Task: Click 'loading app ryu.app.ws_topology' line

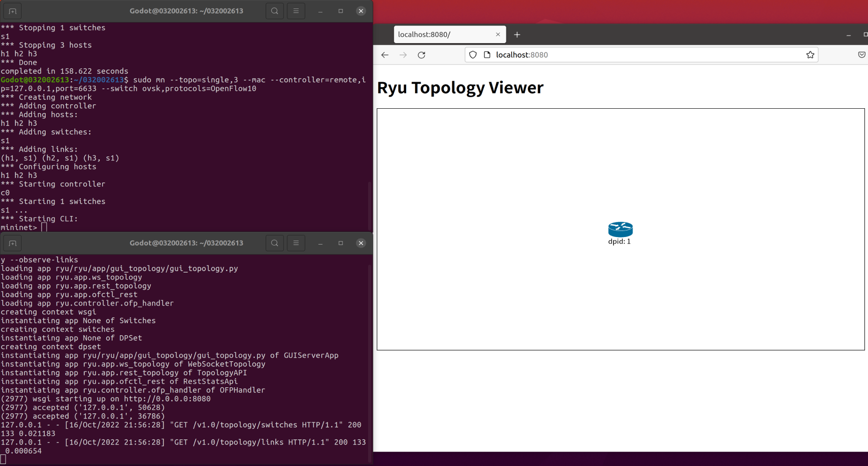Action: 71,277
